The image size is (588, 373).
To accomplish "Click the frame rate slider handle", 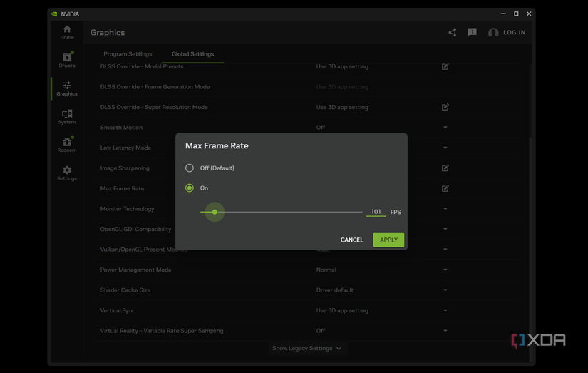I will point(215,212).
